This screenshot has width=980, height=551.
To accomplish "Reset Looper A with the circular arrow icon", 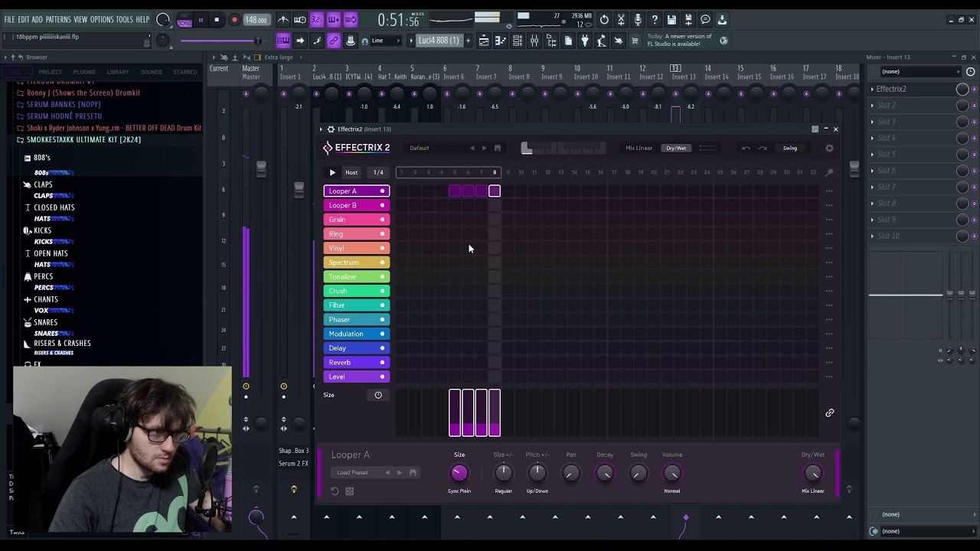I will point(335,491).
